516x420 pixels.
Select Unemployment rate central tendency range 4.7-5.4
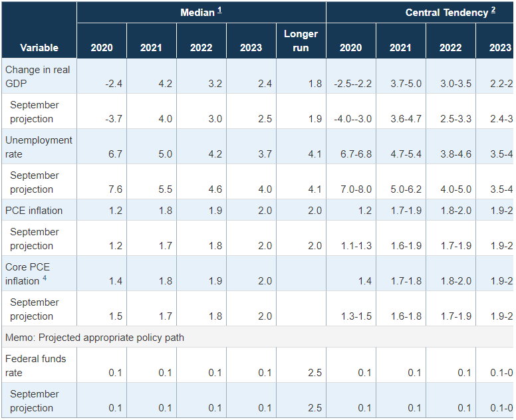406,154
